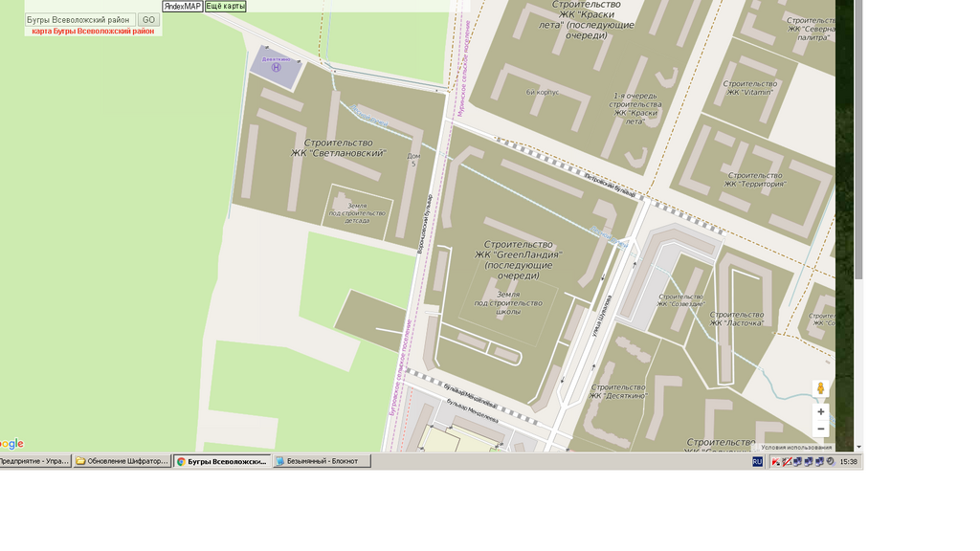Open Безымянный - Блокнот from taskbar
This screenshot has height=551, width=980.
pos(322,461)
